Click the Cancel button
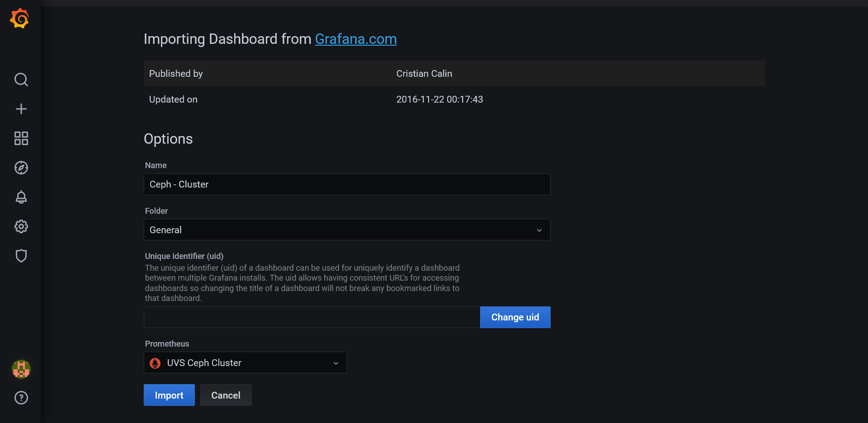Viewport: 868px width, 423px height. click(x=226, y=395)
